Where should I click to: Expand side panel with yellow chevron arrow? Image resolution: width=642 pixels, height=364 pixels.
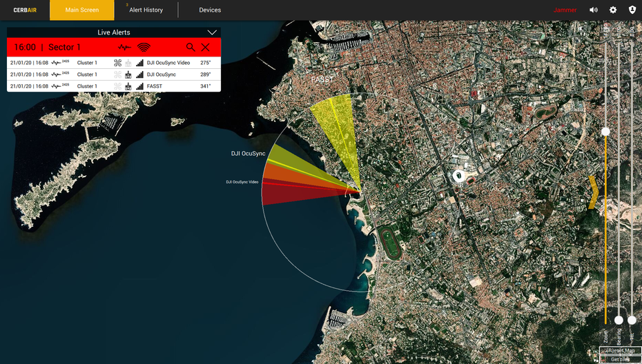click(594, 192)
